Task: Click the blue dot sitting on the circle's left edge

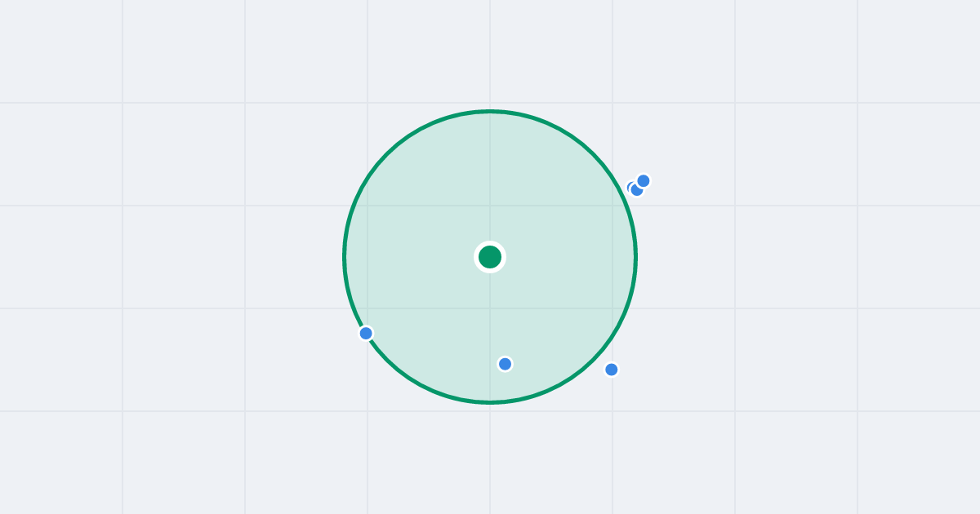Action: click(366, 333)
